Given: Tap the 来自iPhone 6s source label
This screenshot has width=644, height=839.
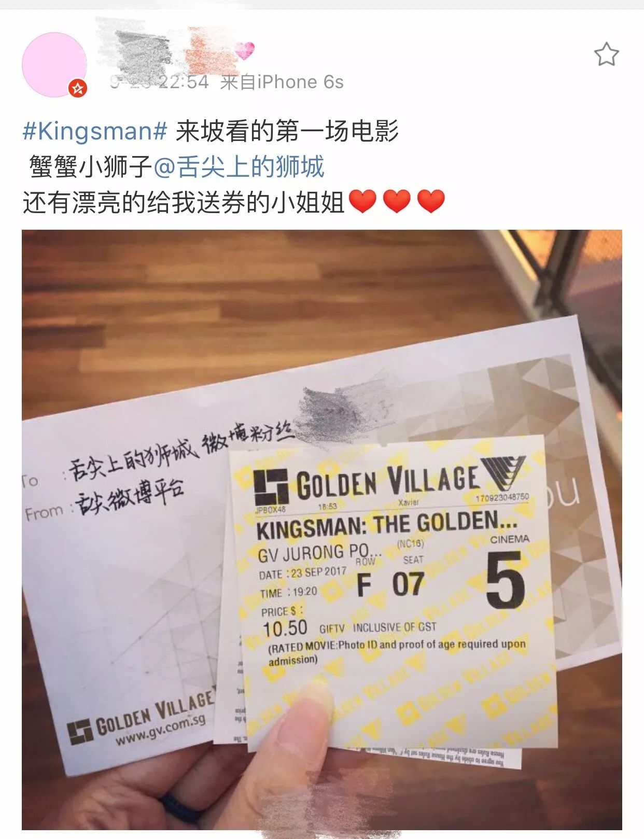Looking at the screenshot, I should tap(282, 82).
